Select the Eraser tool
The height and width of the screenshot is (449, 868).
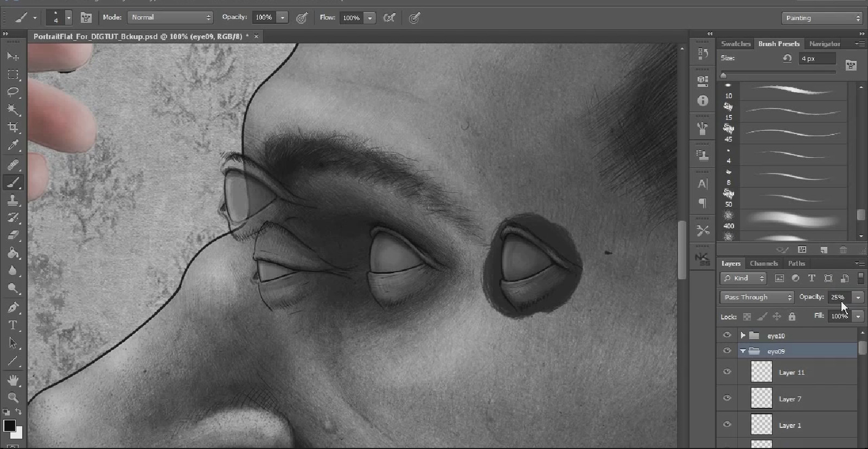tap(13, 235)
